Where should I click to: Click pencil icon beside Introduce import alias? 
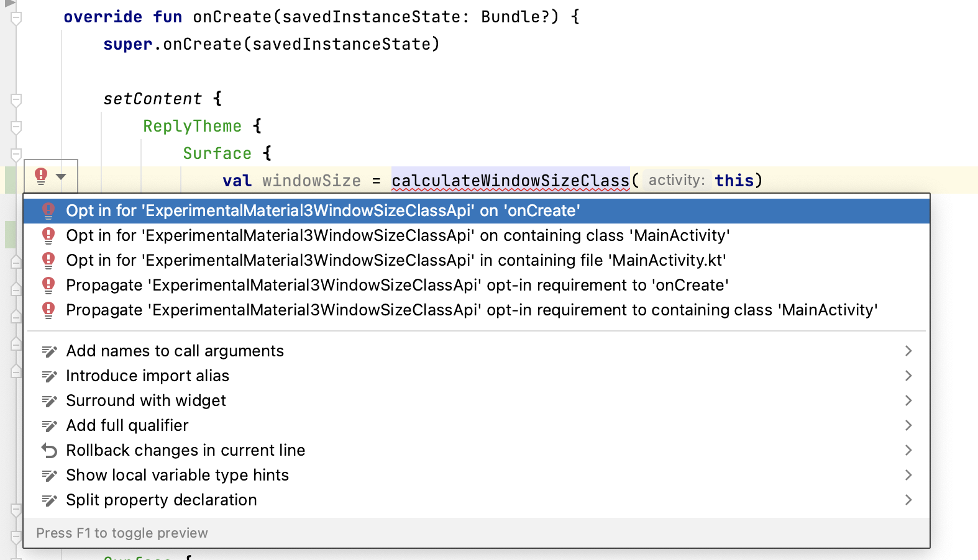coord(49,376)
